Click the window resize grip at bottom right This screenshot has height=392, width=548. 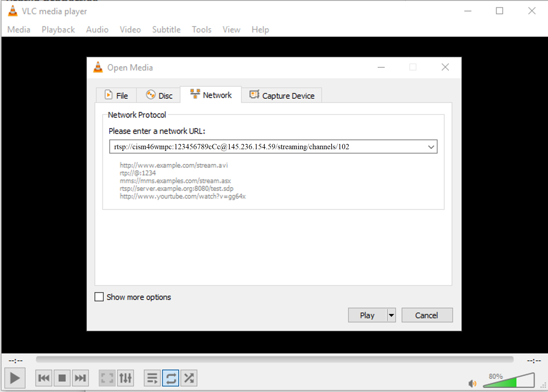click(543, 386)
